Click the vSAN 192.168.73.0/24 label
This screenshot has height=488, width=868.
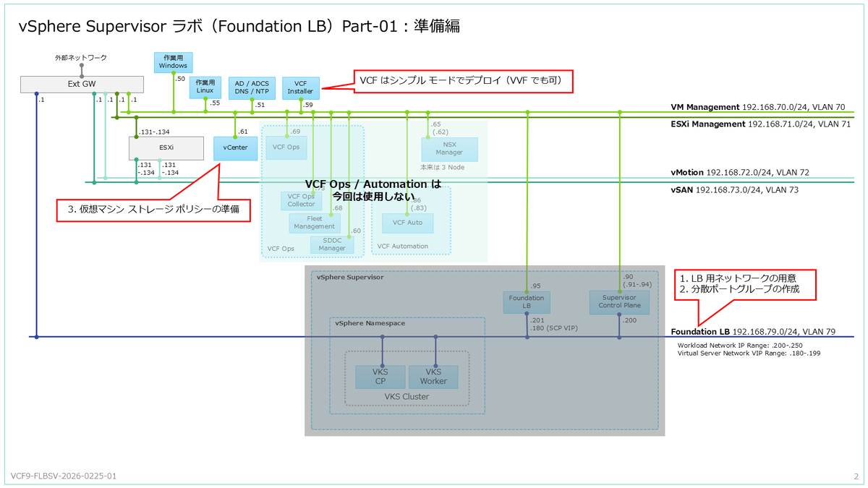734,190
